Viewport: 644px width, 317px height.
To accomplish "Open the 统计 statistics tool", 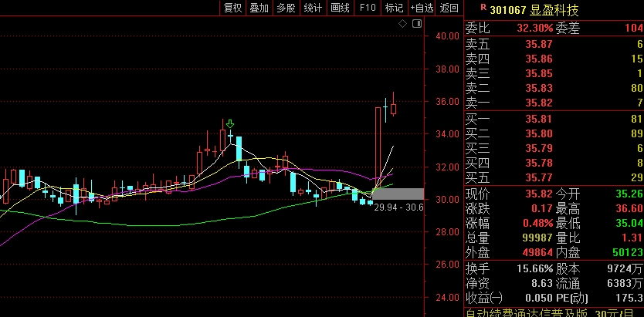I will pyautogui.click(x=313, y=8).
